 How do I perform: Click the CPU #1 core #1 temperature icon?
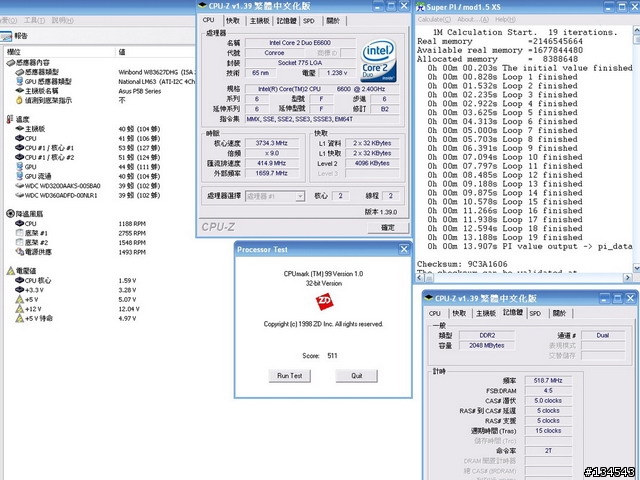point(20,147)
